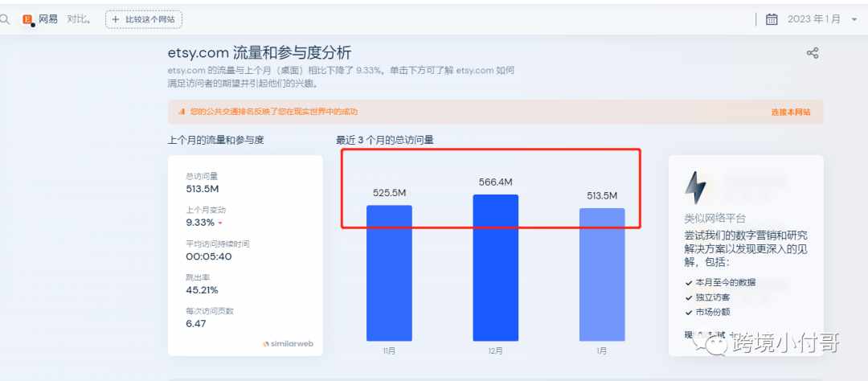Screen dimensions: 868x381
Task: Click the 513.5M label above 1月 bar
Action: coord(602,195)
